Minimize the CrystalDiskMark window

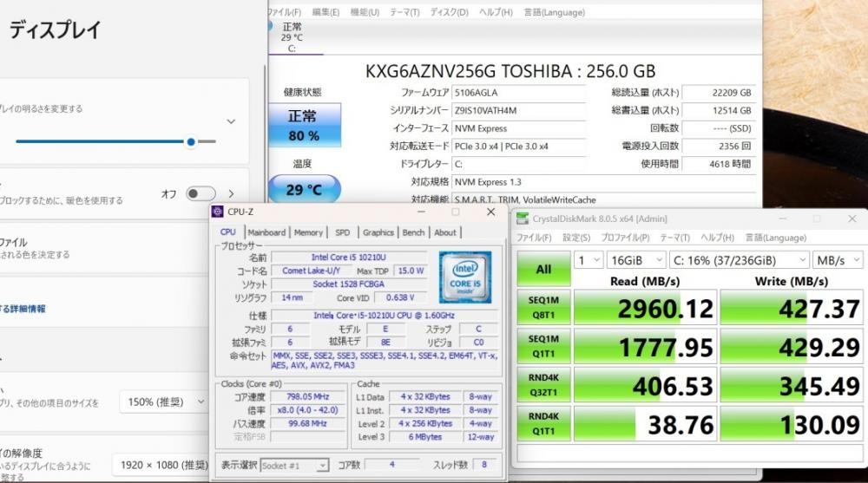(x=782, y=219)
